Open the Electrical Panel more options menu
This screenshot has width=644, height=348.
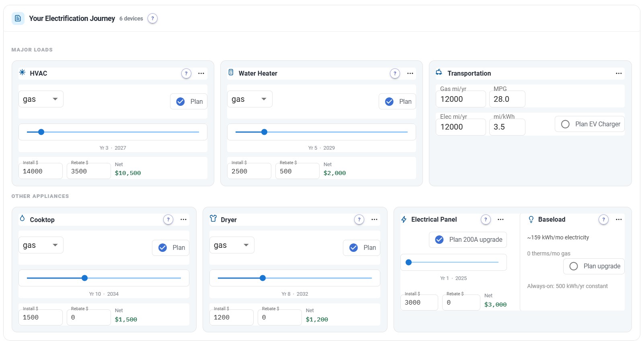(501, 220)
